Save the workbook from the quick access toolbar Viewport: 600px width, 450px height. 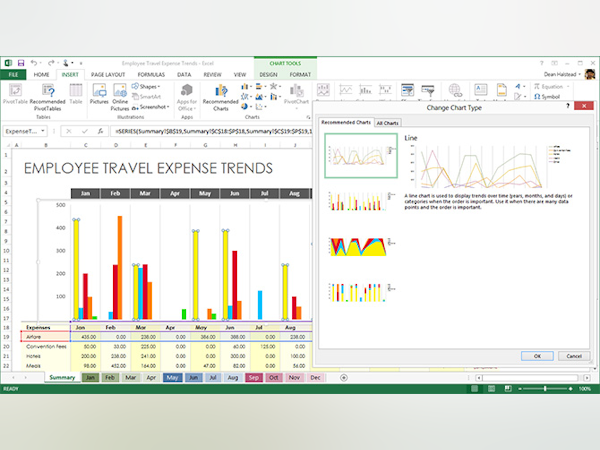(21, 63)
